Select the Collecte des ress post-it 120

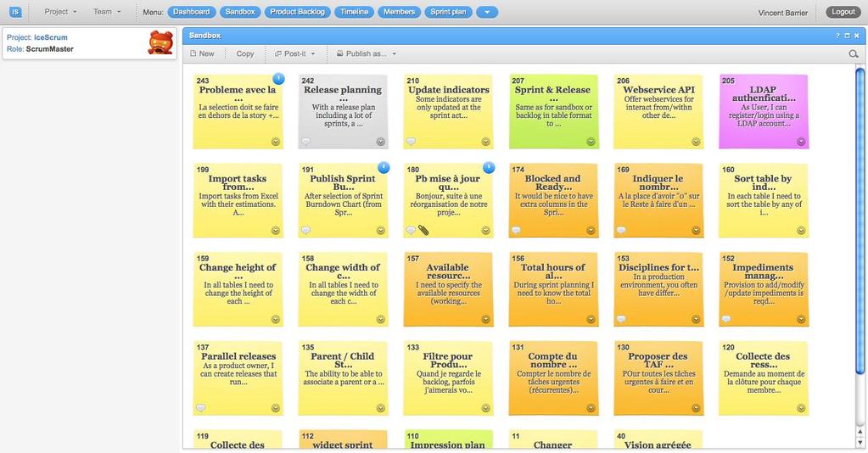click(x=764, y=378)
